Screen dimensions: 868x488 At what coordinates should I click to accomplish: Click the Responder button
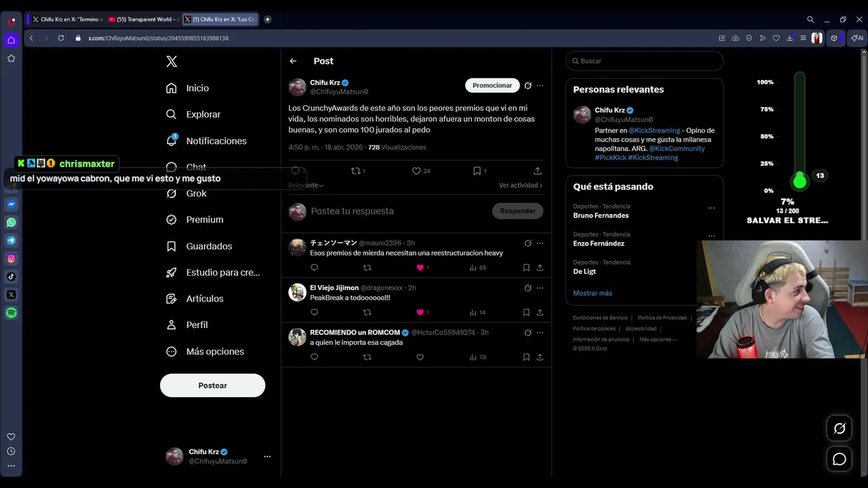[x=517, y=211]
